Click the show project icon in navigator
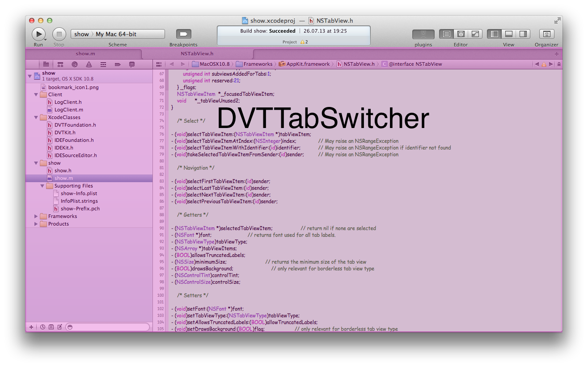 pos(37,76)
